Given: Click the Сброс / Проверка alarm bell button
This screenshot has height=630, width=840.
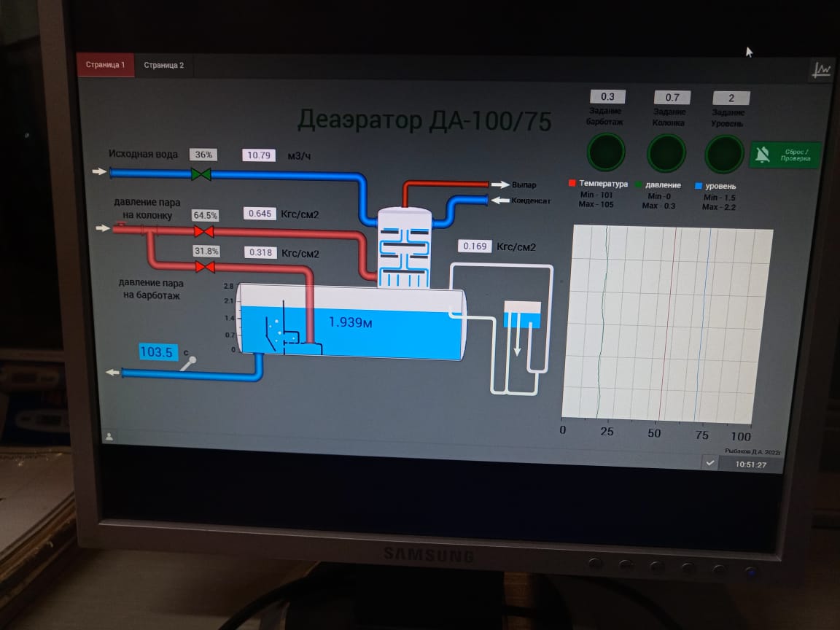Looking at the screenshot, I should (785, 155).
